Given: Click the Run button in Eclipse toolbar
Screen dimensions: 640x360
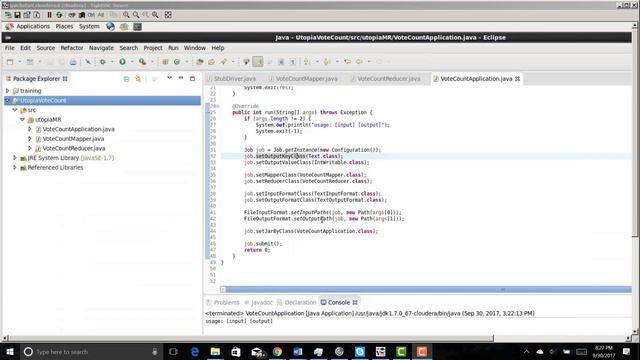Looking at the screenshot, I should point(122,62).
